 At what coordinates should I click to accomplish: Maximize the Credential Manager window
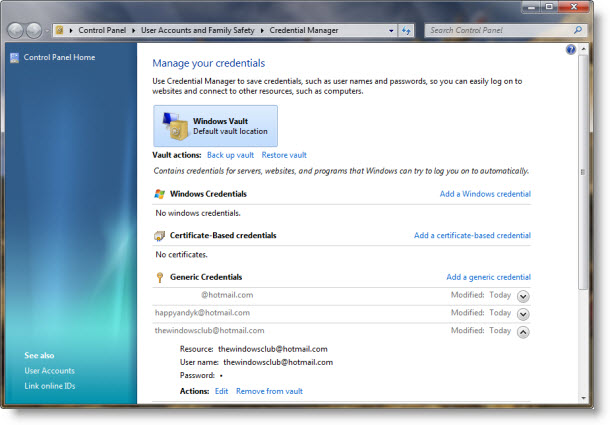coord(549,7)
